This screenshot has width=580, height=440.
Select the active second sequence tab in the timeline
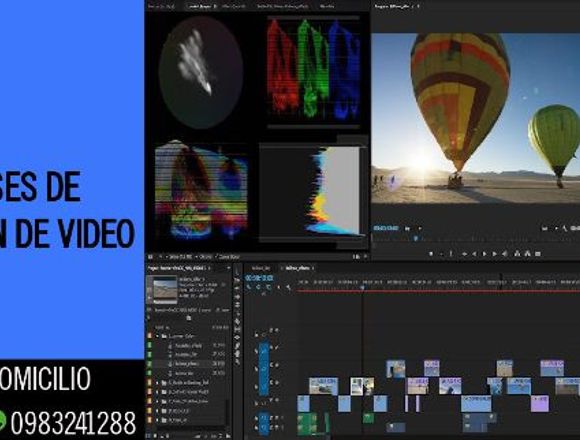pyautogui.click(x=297, y=268)
